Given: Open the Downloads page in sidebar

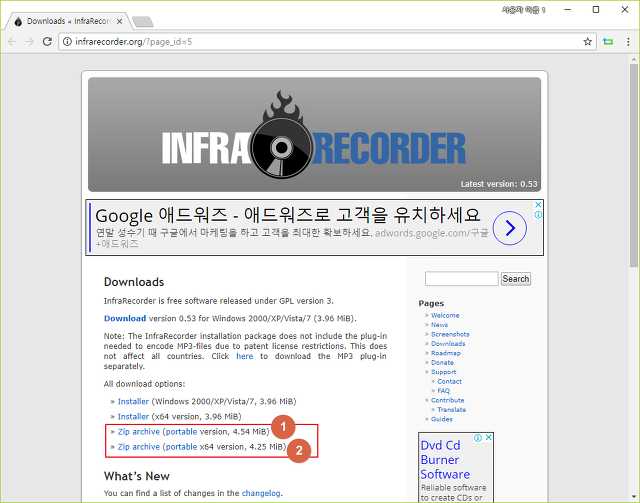Looking at the screenshot, I should (448, 344).
